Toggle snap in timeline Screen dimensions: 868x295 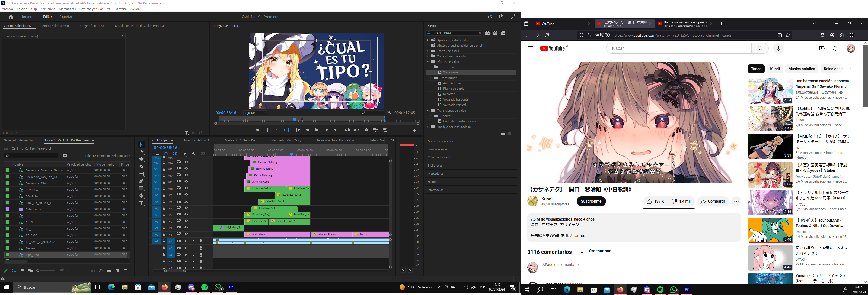pyautogui.click(x=166, y=154)
